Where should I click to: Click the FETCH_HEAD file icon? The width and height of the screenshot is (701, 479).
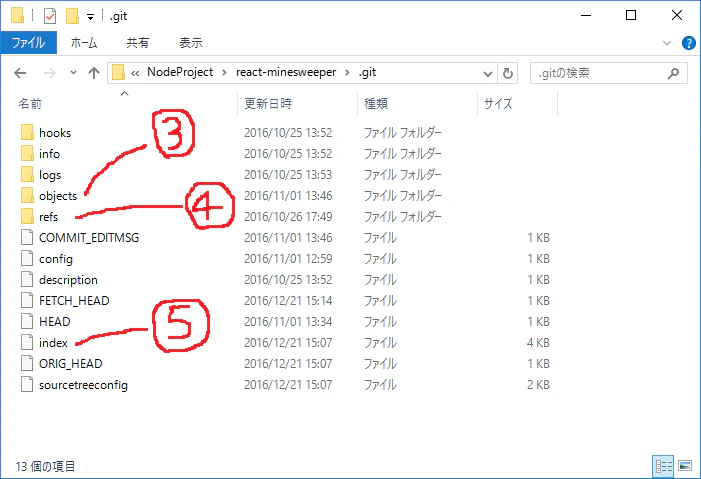coord(27,301)
